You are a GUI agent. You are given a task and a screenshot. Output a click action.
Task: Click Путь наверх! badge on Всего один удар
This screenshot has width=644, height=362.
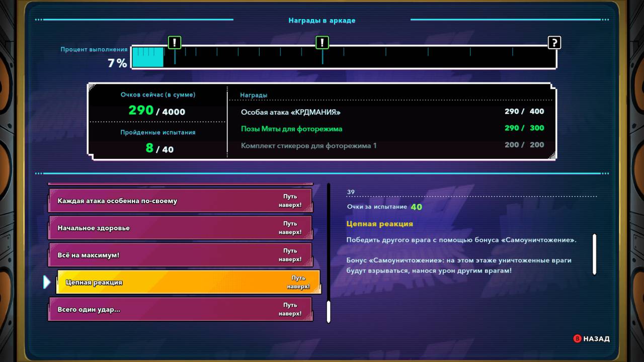[x=290, y=309]
